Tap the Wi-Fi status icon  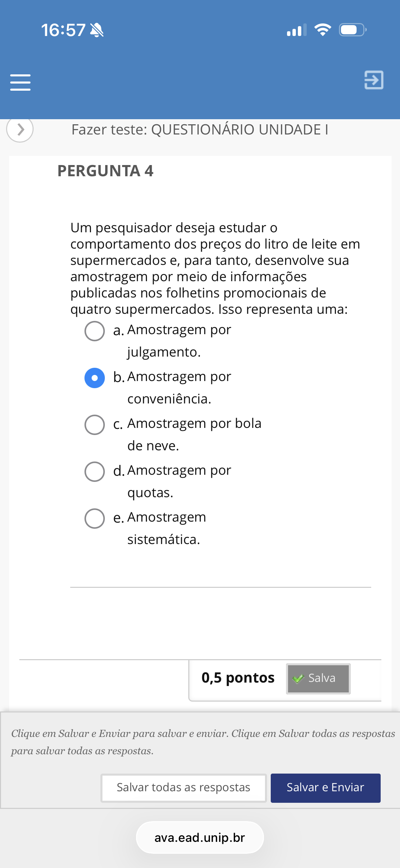coord(322,30)
